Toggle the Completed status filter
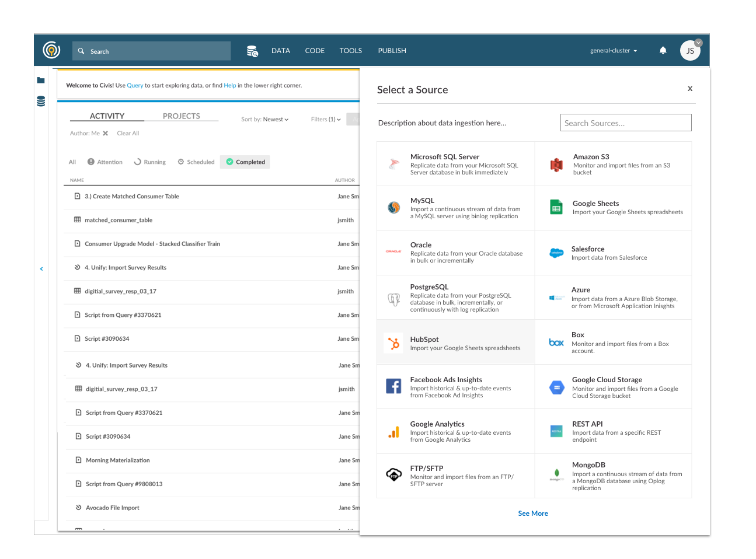Image resolution: width=756 pixels, height=559 pixels. [x=245, y=162]
